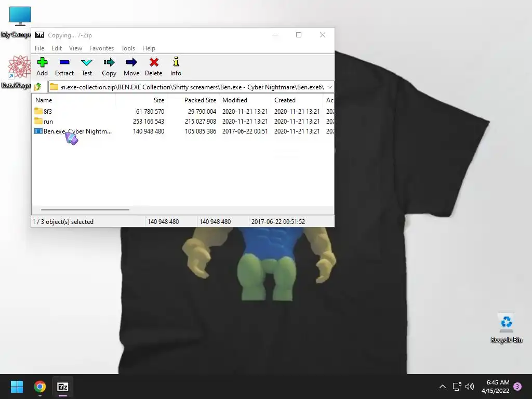Viewport: 532px width, 399px height.
Task: Click modified date 2017-06-22 00:51
Action: click(x=245, y=131)
